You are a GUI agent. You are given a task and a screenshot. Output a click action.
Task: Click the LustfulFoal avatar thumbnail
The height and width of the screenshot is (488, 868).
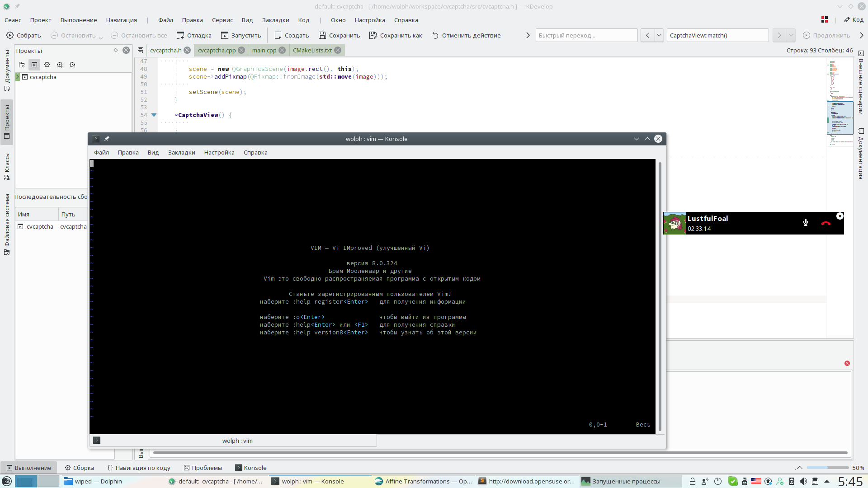coord(675,223)
